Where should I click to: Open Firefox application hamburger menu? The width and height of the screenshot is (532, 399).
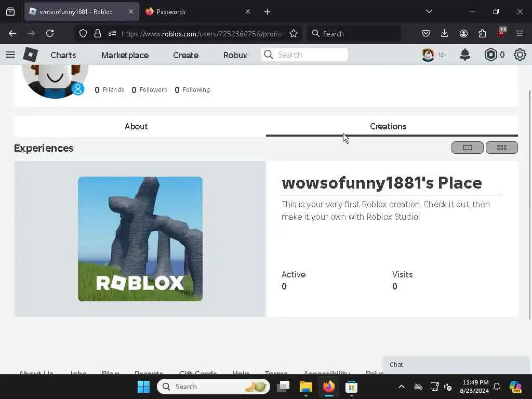tap(520, 33)
